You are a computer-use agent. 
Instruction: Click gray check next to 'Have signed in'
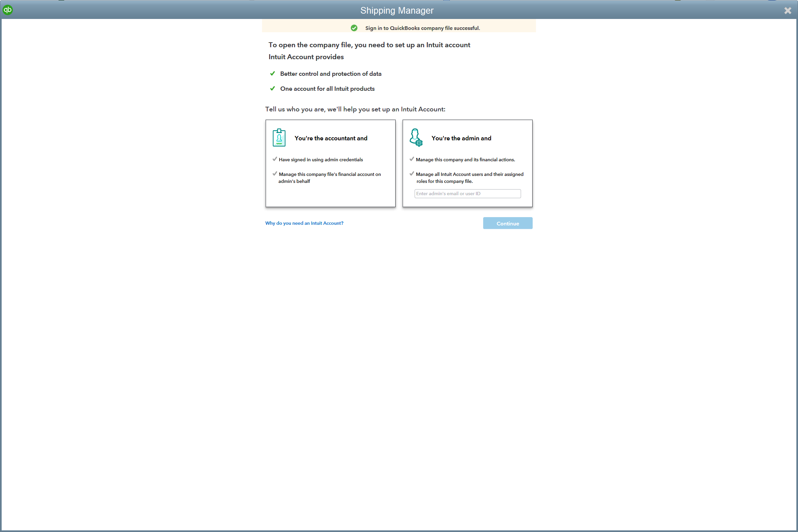pos(275,159)
